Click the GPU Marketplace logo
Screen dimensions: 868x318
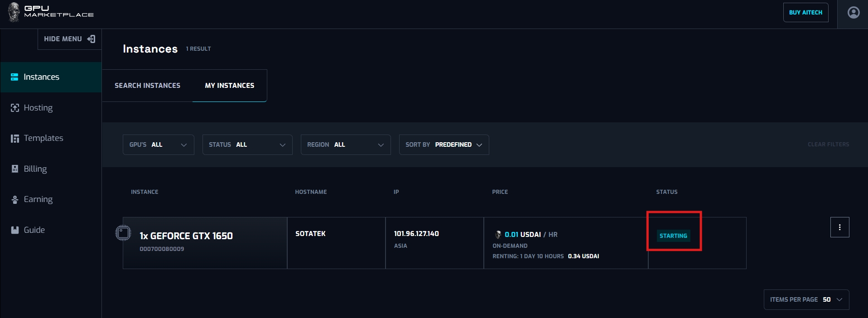[51, 12]
